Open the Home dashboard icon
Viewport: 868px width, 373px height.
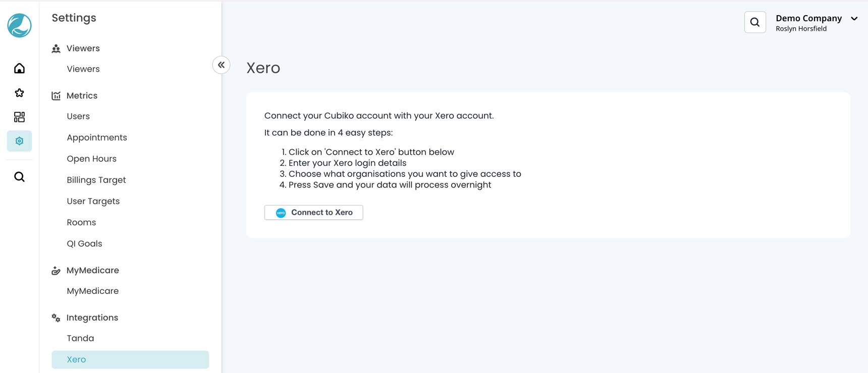pos(19,68)
